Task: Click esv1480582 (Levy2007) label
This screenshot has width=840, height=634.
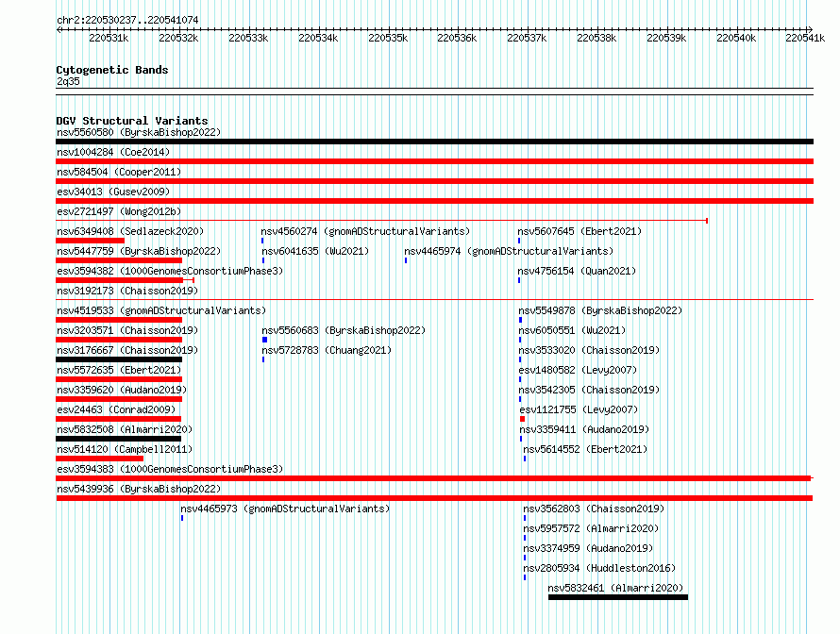Action: coord(578,370)
